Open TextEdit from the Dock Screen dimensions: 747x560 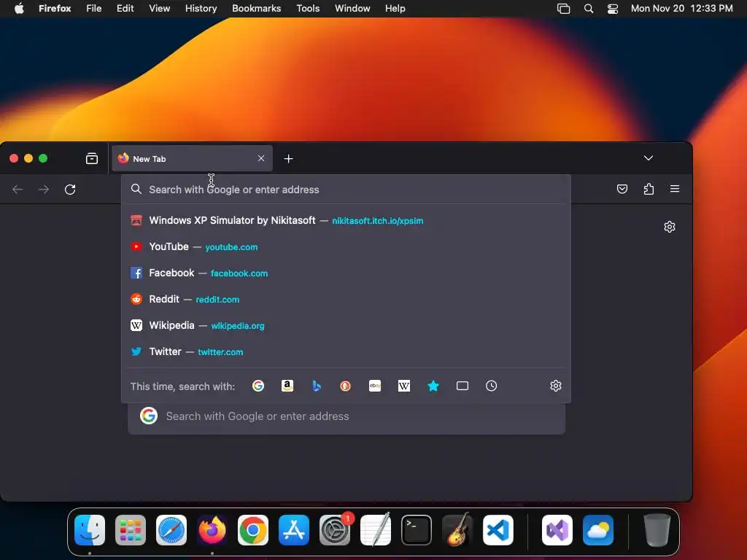(x=376, y=530)
